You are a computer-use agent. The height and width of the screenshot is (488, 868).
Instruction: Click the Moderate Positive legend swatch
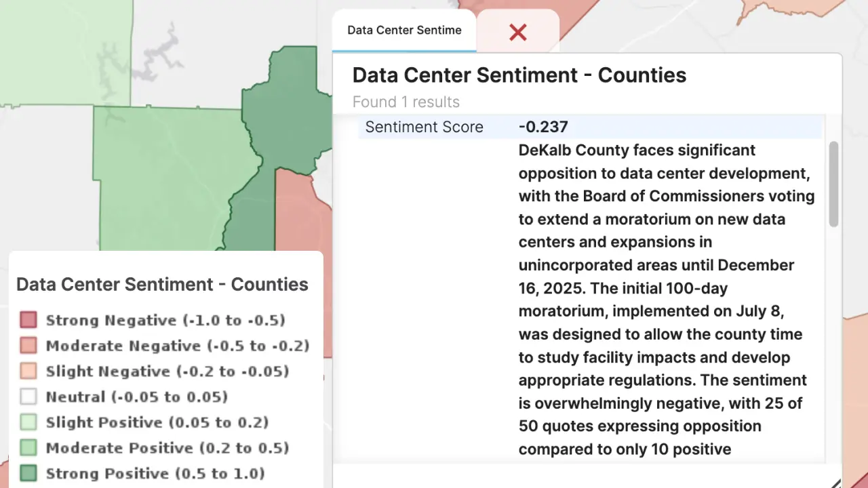pyautogui.click(x=28, y=448)
